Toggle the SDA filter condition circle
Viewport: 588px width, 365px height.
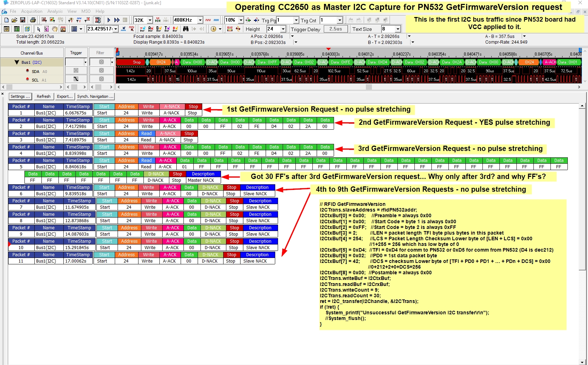(101, 71)
